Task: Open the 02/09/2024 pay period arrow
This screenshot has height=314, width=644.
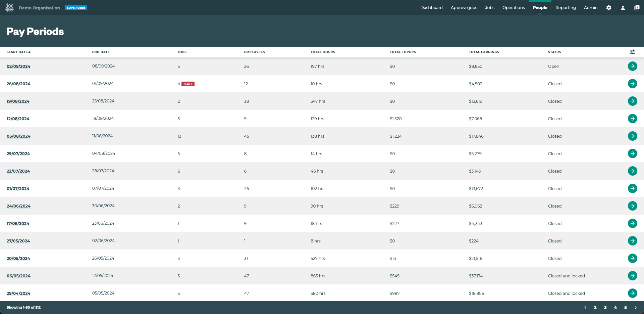Action: (632, 66)
